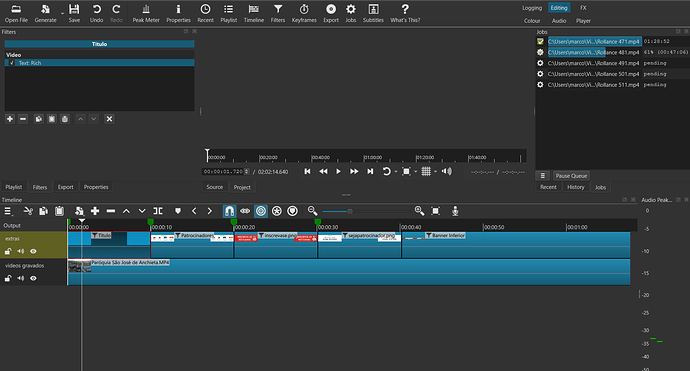Overwrite clip using the down chevron icon

(142, 211)
